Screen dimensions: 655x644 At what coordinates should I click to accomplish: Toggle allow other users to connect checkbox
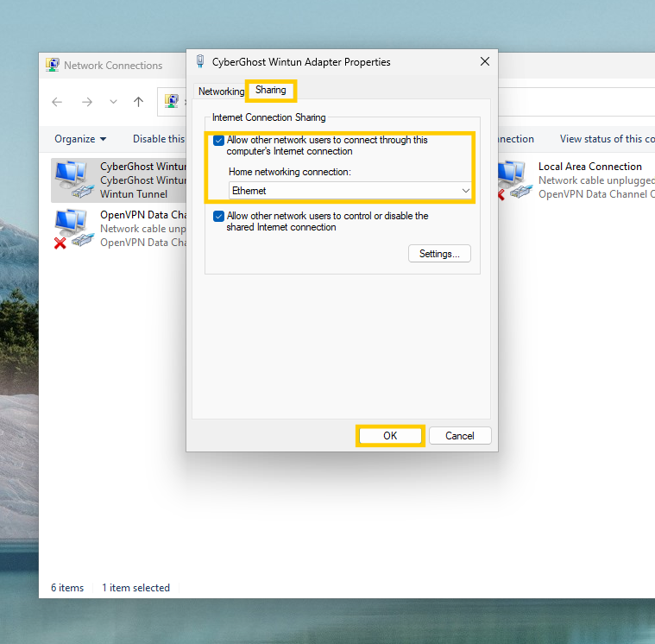coord(218,141)
